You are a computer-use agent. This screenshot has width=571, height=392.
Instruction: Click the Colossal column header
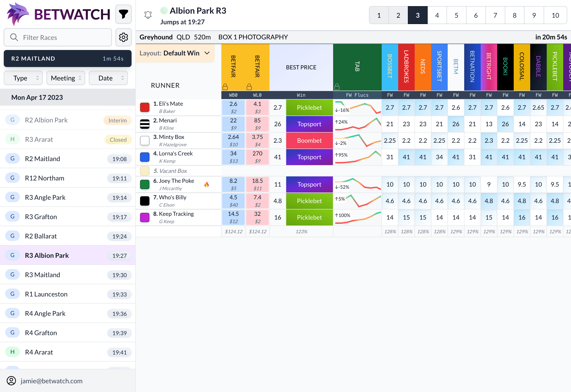point(522,67)
